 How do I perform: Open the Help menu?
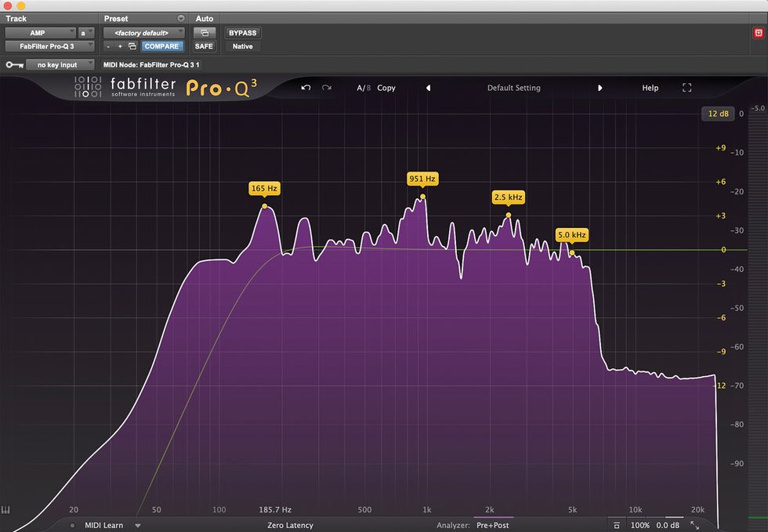(x=650, y=88)
